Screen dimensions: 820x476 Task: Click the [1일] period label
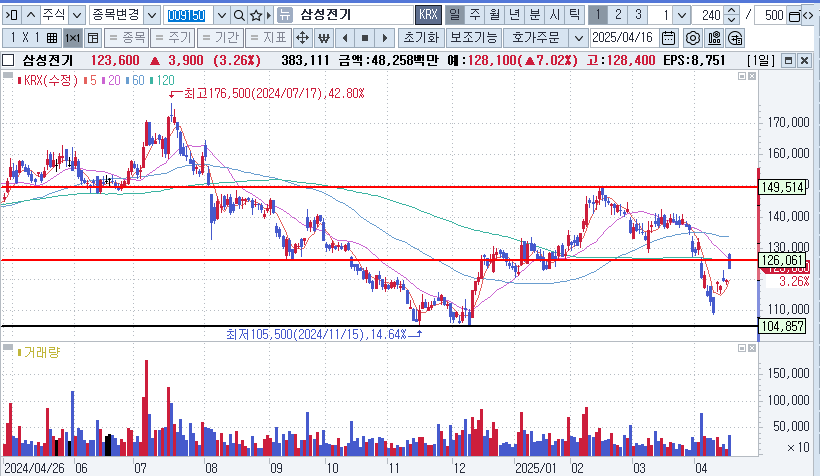761,61
